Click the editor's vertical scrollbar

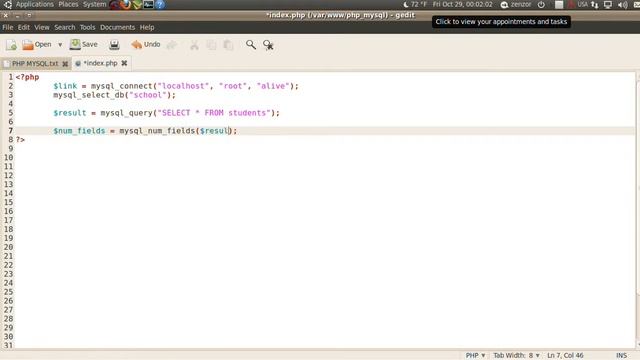pyautogui.click(x=638, y=210)
